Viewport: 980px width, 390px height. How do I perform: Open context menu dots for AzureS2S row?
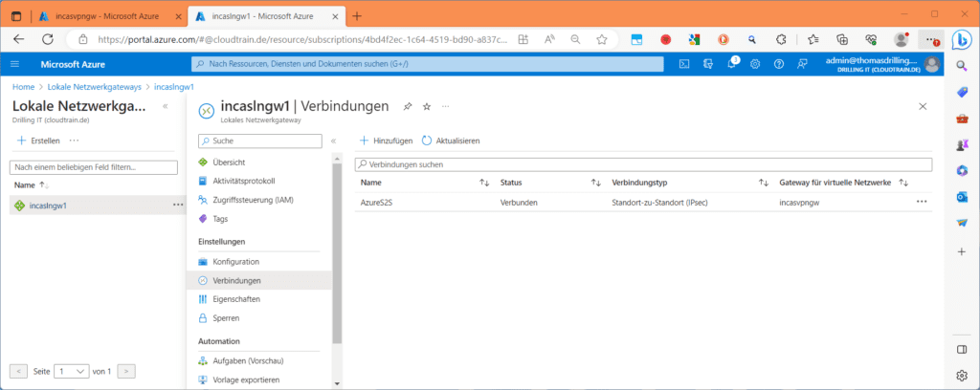point(922,203)
